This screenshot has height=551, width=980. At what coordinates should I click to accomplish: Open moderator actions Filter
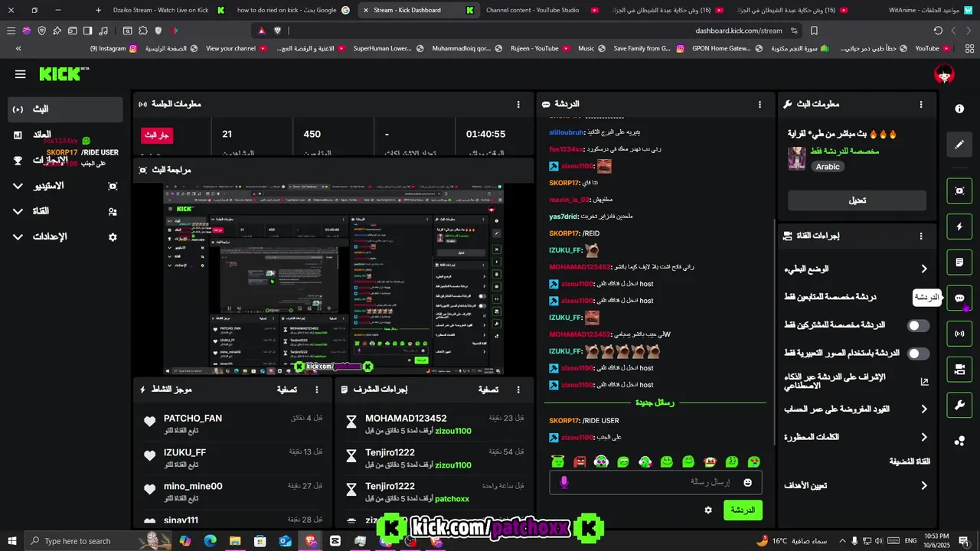click(x=488, y=390)
